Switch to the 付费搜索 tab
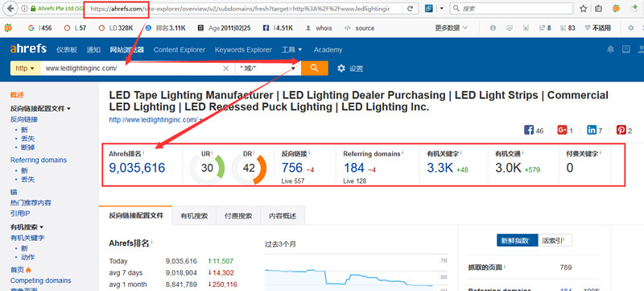Image resolution: width=644 pixels, height=291 pixels. pyautogui.click(x=238, y=216)
